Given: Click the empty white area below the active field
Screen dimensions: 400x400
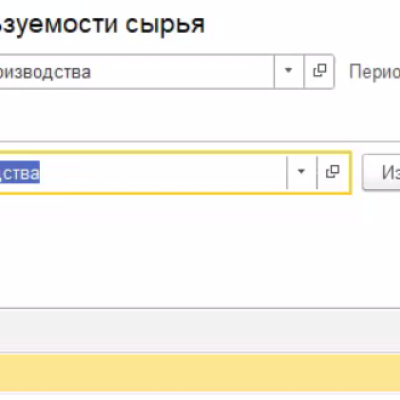Looking at the screenshot, I should click(x=200, y=251).
